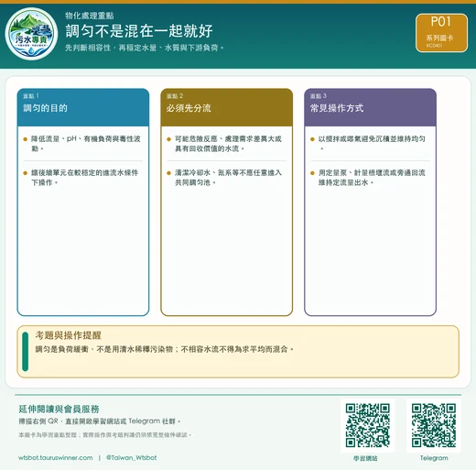Open the wtsbot.tauruswinner.com link
This screenshot has height=470, width=476.
(x=56, y=458)
